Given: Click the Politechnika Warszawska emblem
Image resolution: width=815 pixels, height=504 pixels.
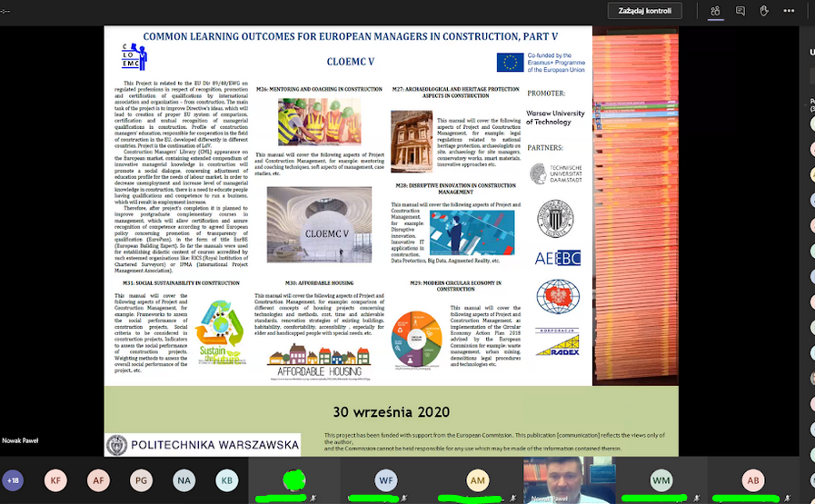Looking at the screenshot, I should coord(116,445).
